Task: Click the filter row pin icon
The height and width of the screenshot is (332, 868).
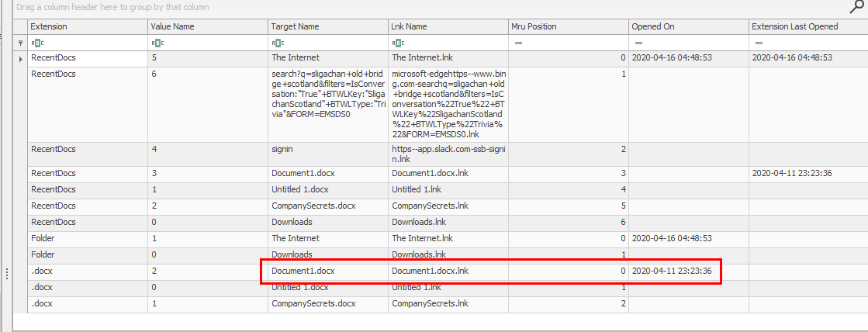Action: pos(20,43)
